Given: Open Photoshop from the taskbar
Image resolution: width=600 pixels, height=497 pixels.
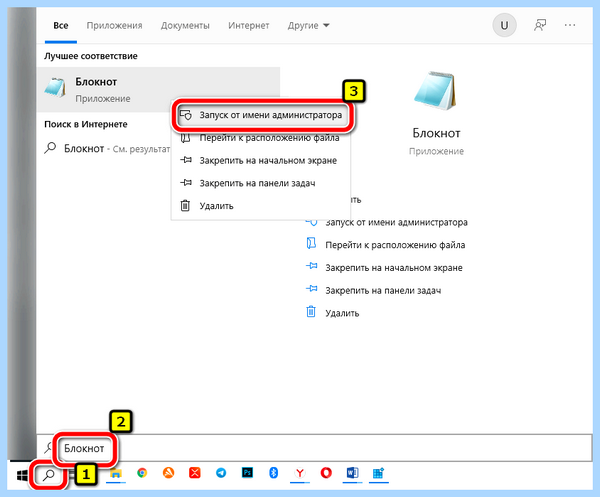Looking at the screenshot, I should 247,473.
